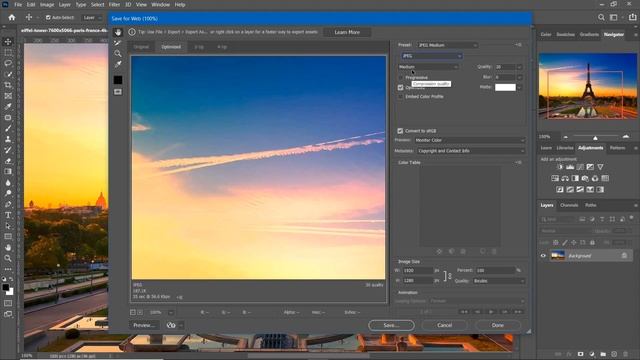Image resolution: width=640 pixels, height=360 pixels.
Task: Hide the Background layer eye icon
Action: pyautogui.click(x=543, y=256)
